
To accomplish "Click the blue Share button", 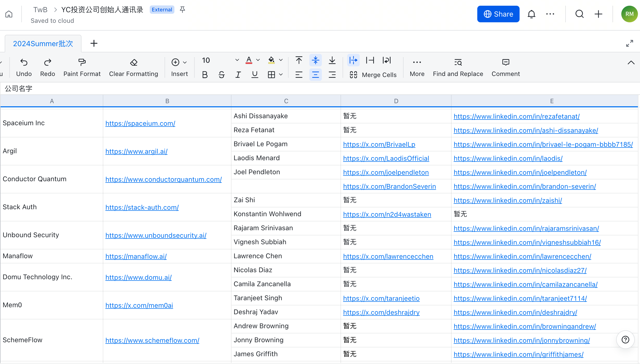I will (x=498, y=14).
